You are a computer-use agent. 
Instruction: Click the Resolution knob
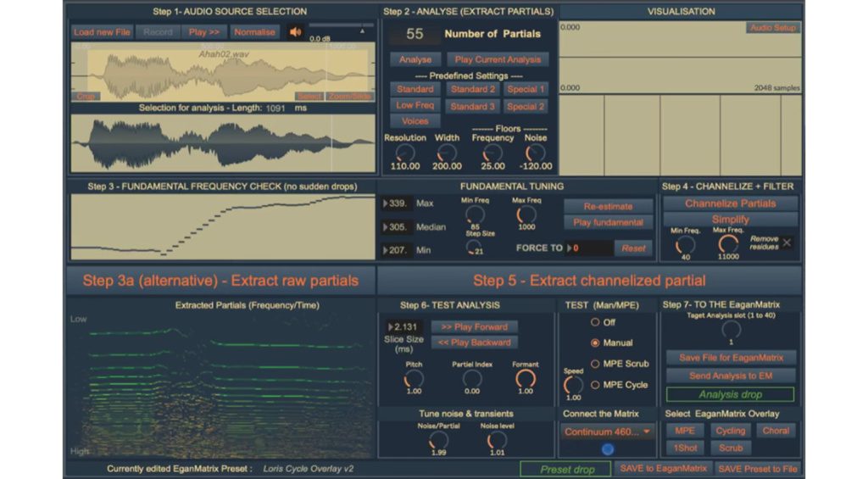405,153
